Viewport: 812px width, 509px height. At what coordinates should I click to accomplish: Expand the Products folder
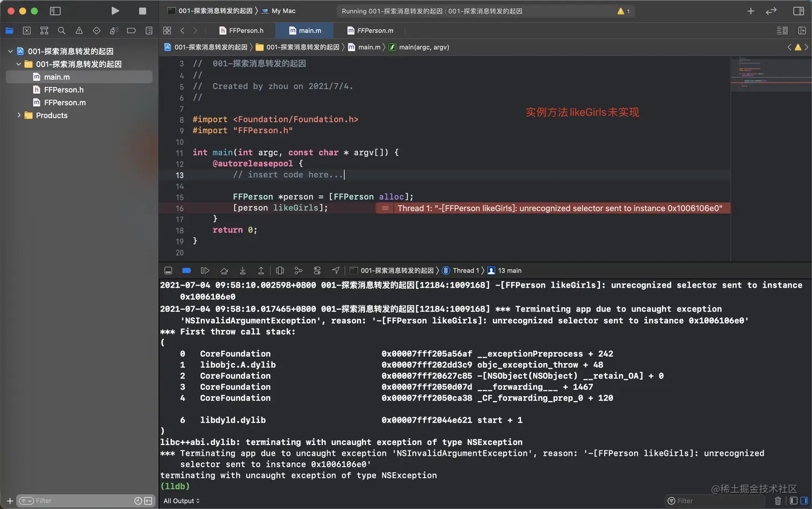19,115
